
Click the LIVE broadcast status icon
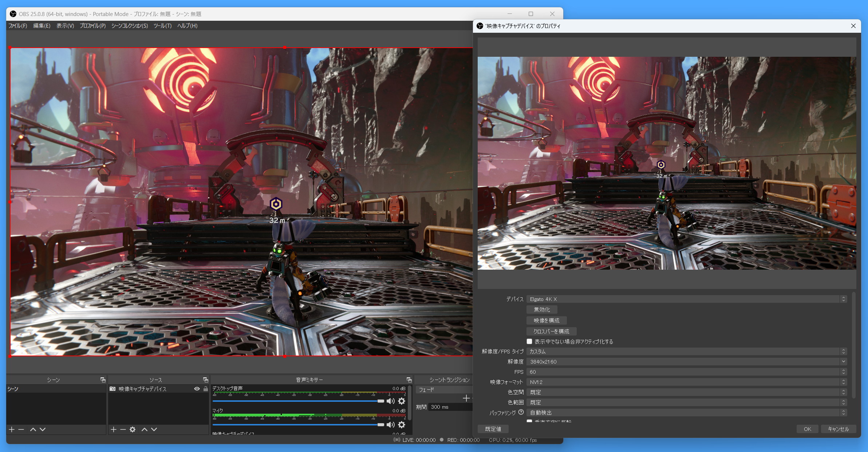[397, 440]
